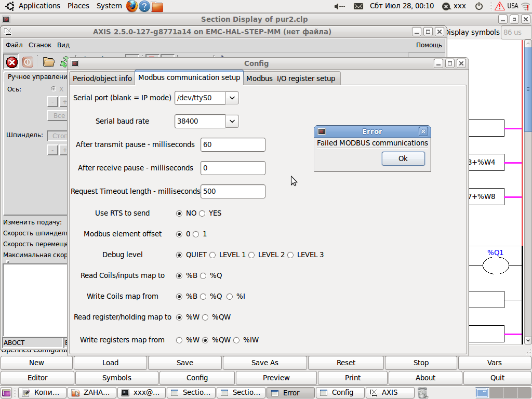Click Ok in the Error dialog
The height and width of the screenshot is (399, 532).
(x=403, y=158)
